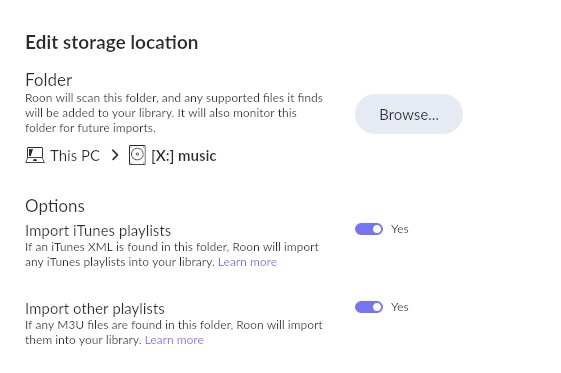Open Learn more link for iTunes playlists
Screen dimensions: 561x373
[x=247, y=262]
